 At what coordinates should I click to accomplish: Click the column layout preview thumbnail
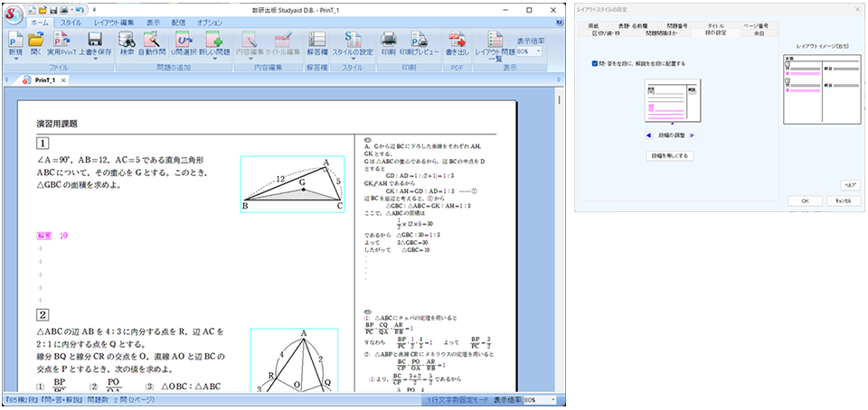[673, 100]
